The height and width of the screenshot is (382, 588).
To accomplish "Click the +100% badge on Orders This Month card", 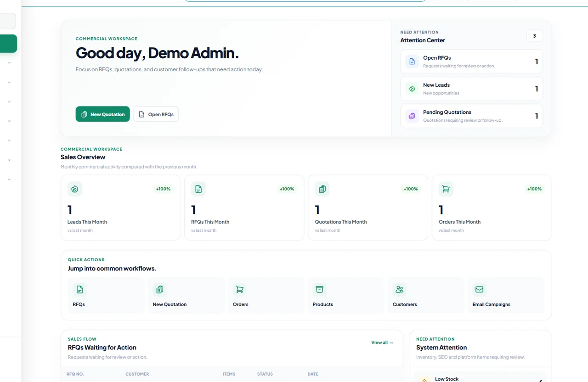I will pyautogui.click(x=534, y=189).
